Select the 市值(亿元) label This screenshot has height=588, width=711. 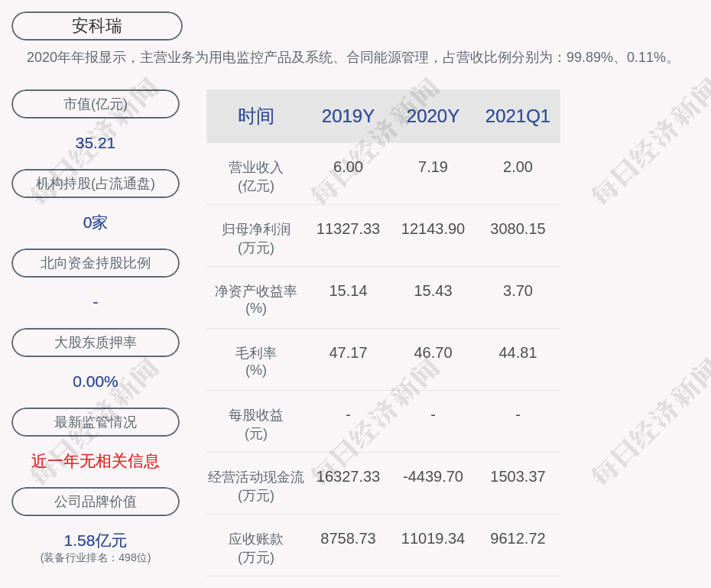point(96,104)
